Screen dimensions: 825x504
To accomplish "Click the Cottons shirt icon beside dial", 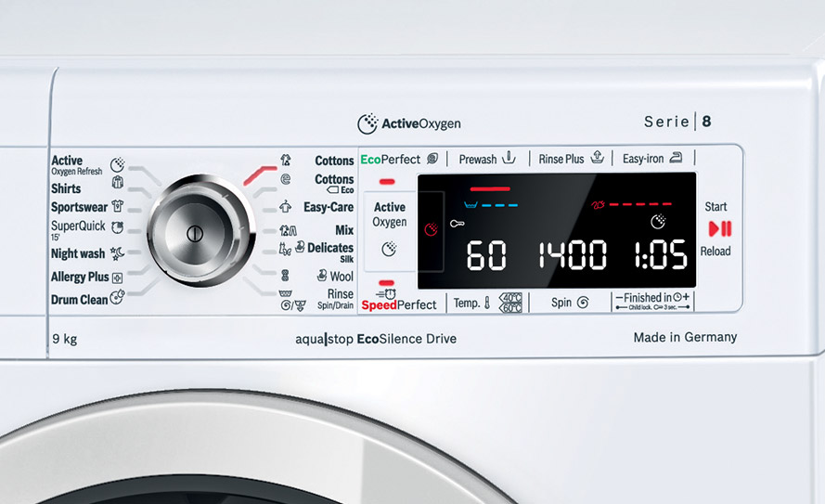I will (285, 160).
